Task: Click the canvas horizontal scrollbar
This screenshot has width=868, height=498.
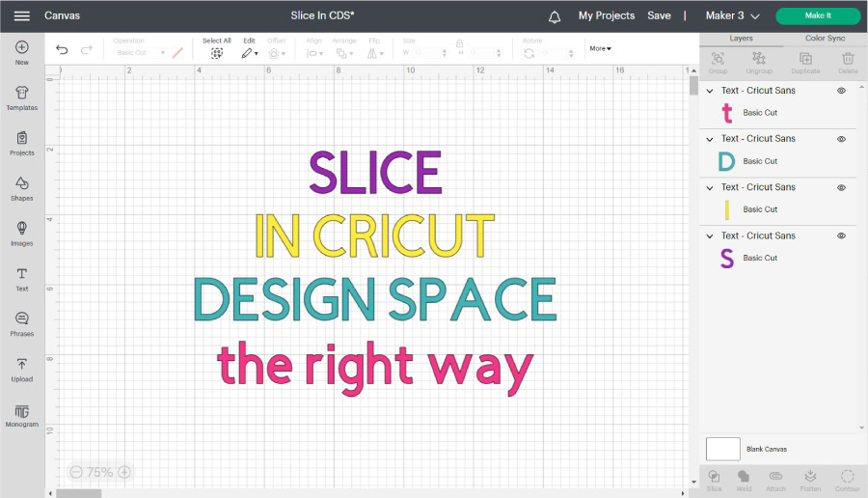Action: point(79,493)
